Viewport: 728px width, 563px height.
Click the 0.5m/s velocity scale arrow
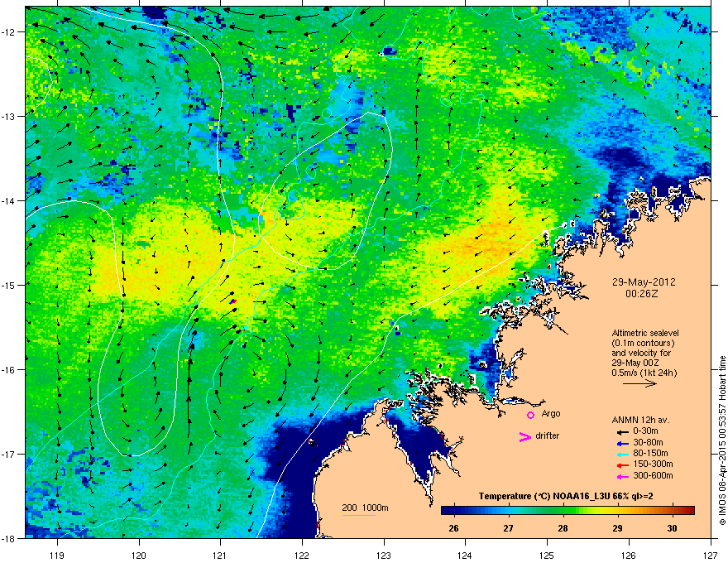click(639, 383)
